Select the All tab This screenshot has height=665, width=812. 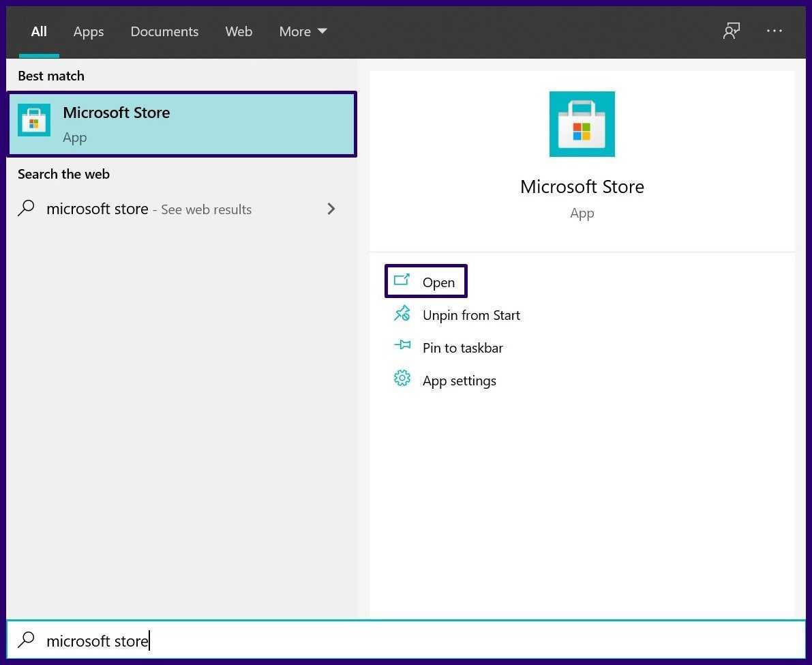coord(39,31)
